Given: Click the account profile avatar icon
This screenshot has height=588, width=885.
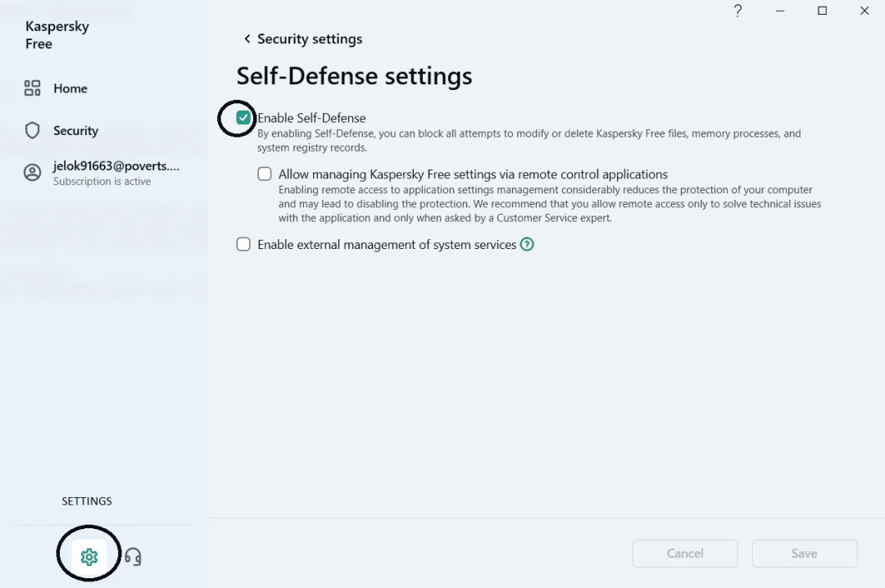Looking at the screenshot, I should coord(32,173).
